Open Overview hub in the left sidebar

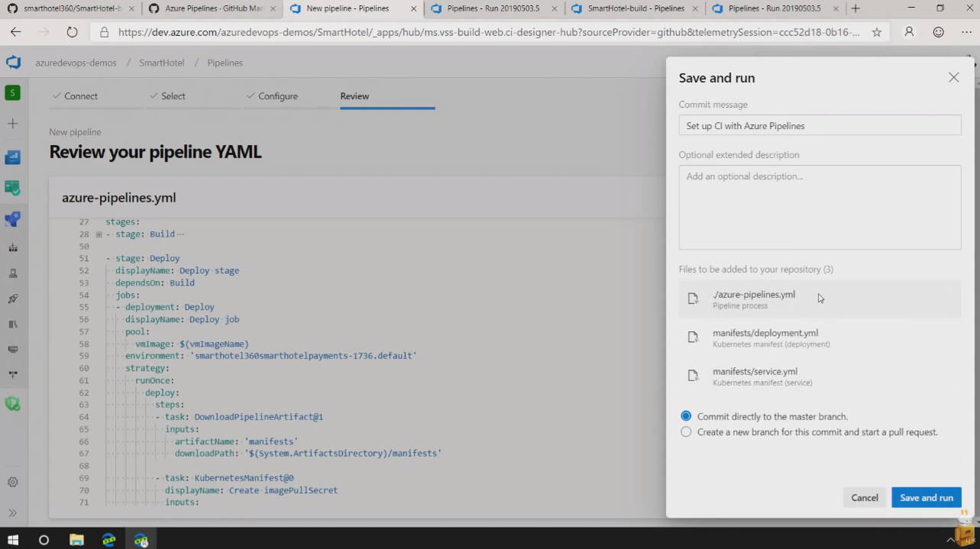pos(12,157)
